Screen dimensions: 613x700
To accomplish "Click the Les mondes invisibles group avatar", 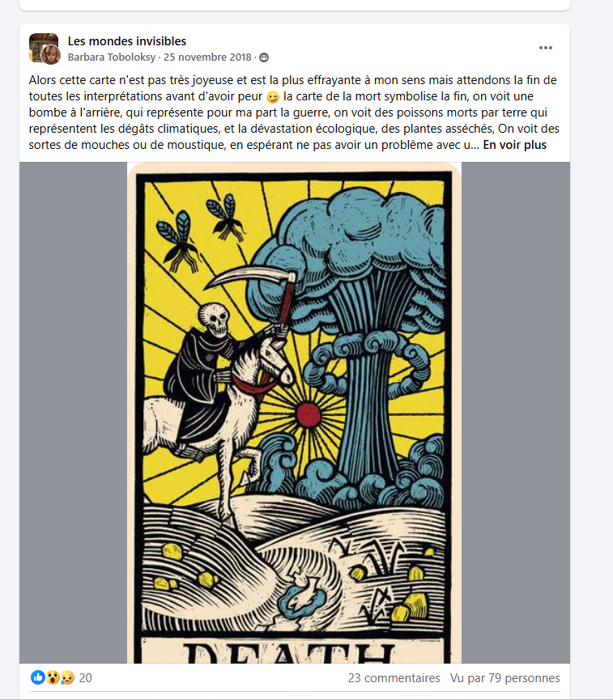I will click(x=44, y=45).
